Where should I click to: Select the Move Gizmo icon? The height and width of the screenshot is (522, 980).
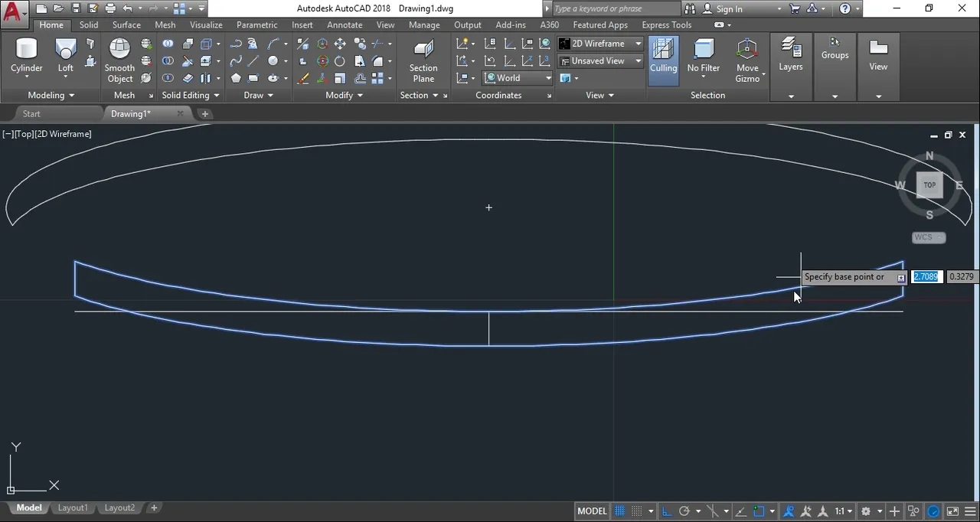pos(747,60)
